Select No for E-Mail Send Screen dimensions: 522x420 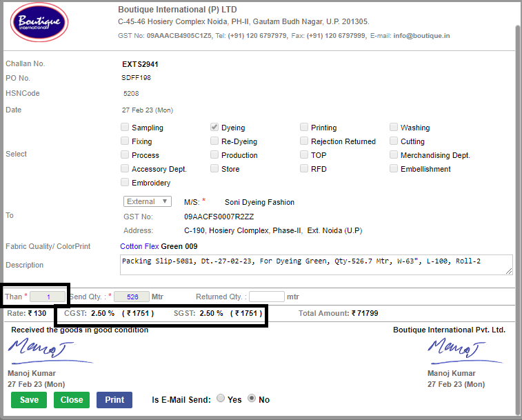point(252,399)
